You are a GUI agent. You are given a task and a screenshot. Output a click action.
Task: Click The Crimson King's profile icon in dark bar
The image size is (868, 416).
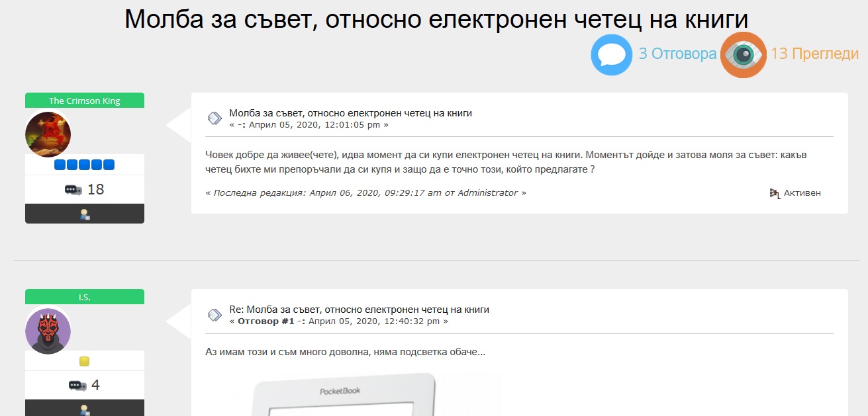(x=85, y=214)
